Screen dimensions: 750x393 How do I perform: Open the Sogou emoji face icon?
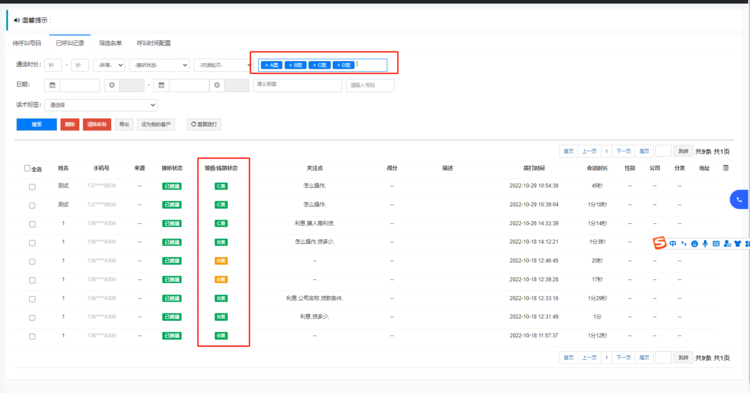point(695,244)
